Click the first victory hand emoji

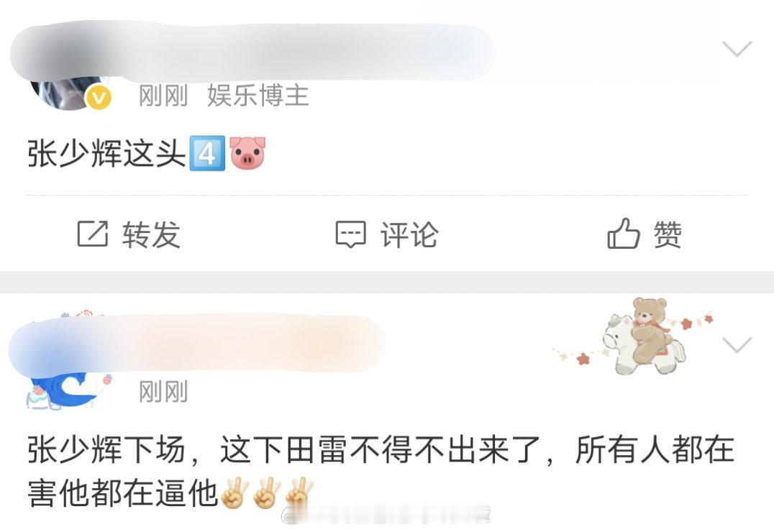[x=234, y=493]
